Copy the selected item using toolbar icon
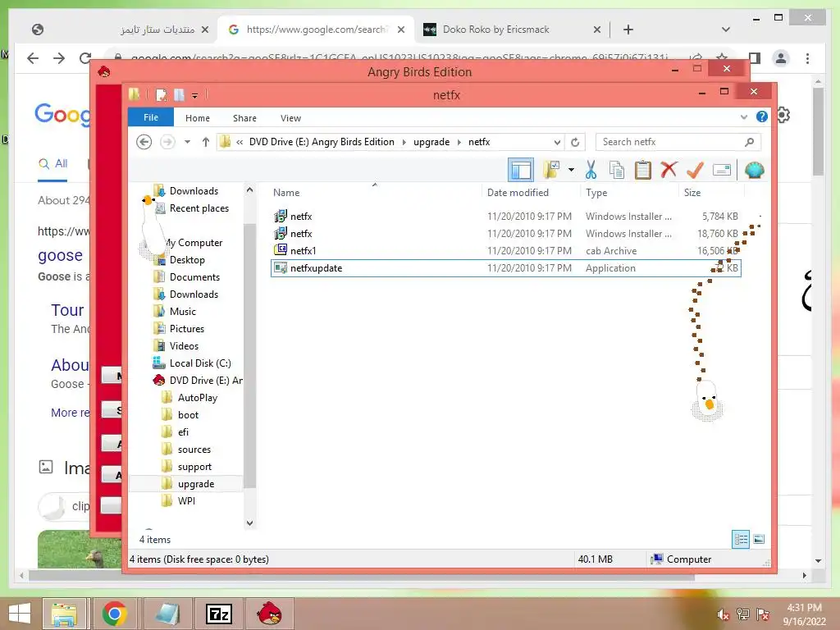Image resolution: width=840 pixels, height=630 pixels. click(617, 171)
